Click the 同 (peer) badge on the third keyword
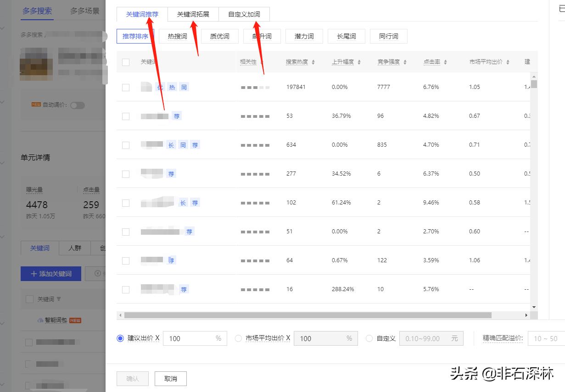 click(x=183, y=144)
